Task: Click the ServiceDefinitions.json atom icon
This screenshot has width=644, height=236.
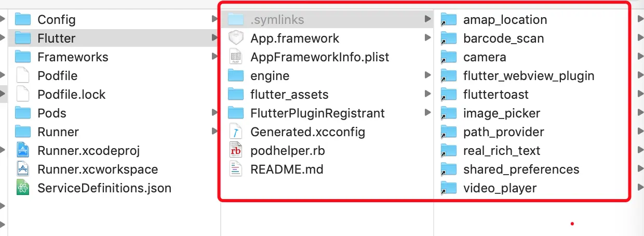Action: click(x=23, y=188)
